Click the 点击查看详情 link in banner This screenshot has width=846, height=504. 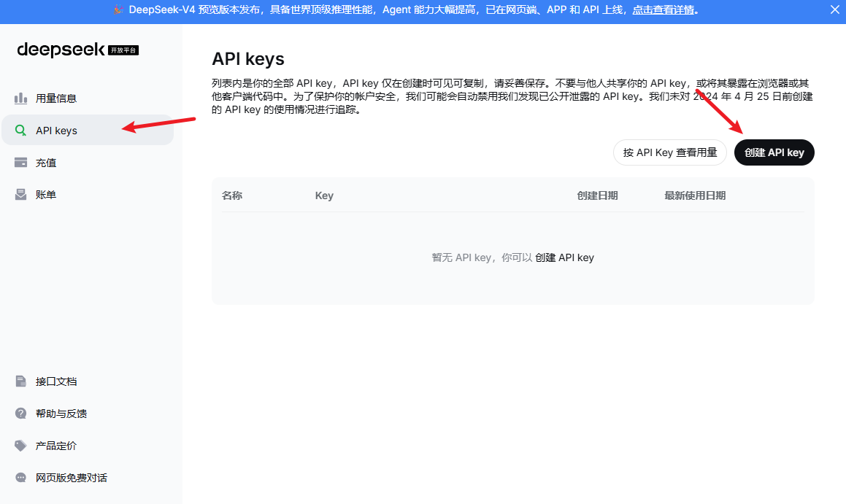pos(663,9)
